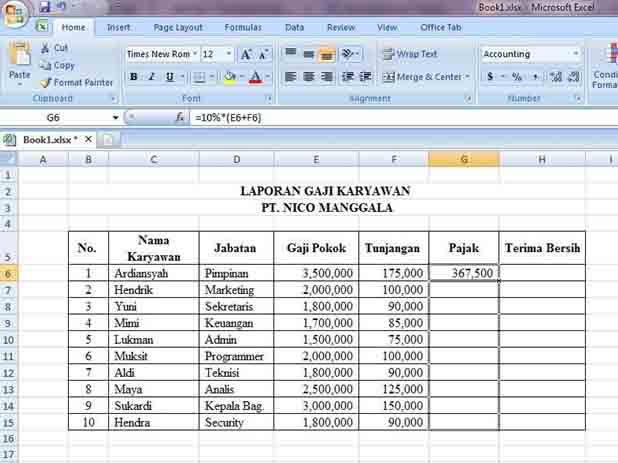Select column G header
618x463 pixels.
464,159
